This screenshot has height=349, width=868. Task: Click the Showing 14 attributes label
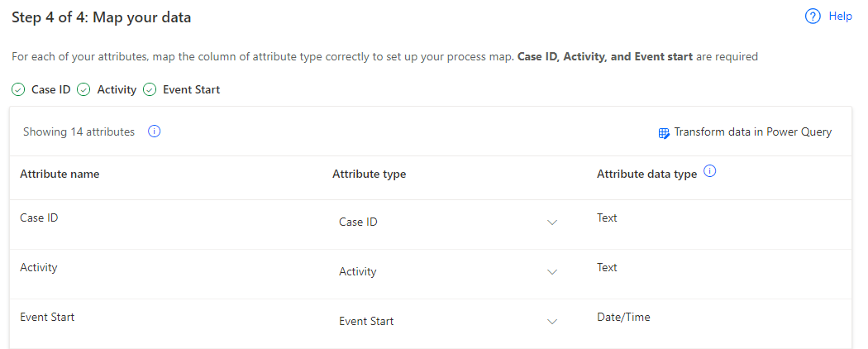(x=79, y=132)
